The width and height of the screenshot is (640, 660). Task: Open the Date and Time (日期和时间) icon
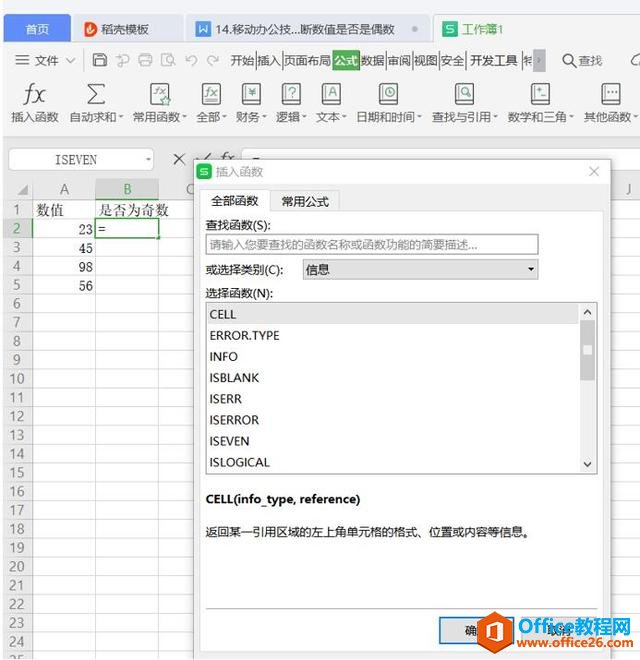(389, 94)
